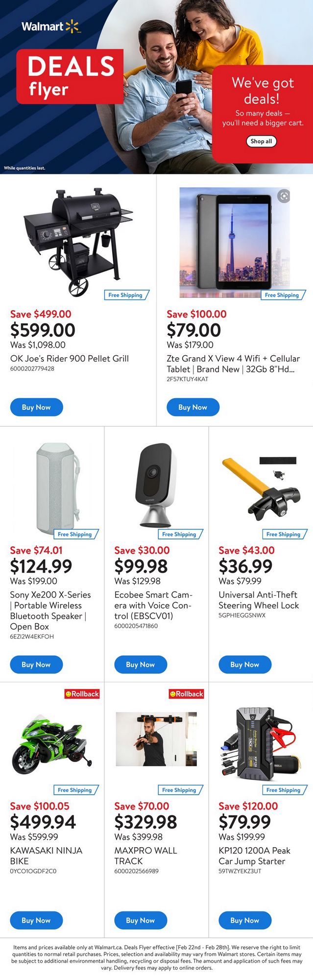The image size is (313, 980).
Task: Click Free Shipping tag on steering wheel lock
Action: click(x=284, y=534)
